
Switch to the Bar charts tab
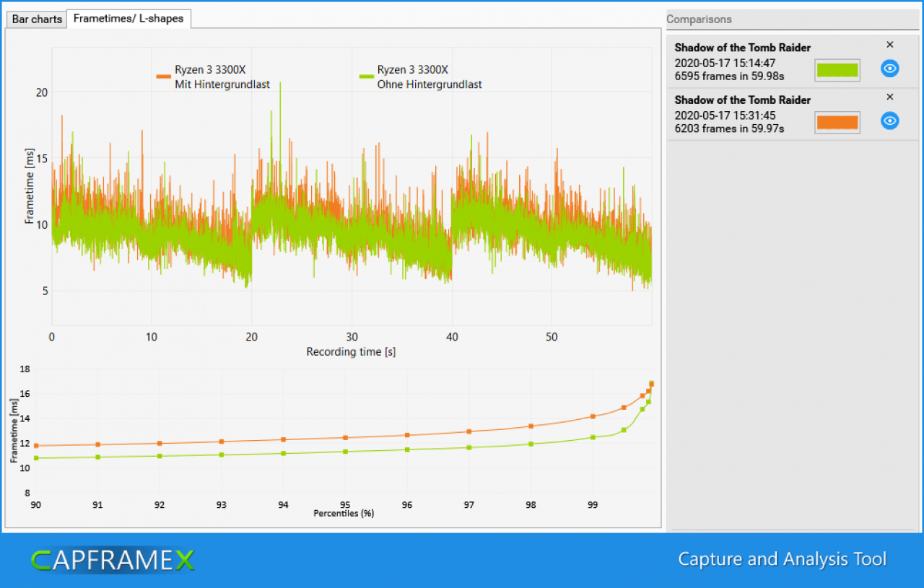point(37,19)
